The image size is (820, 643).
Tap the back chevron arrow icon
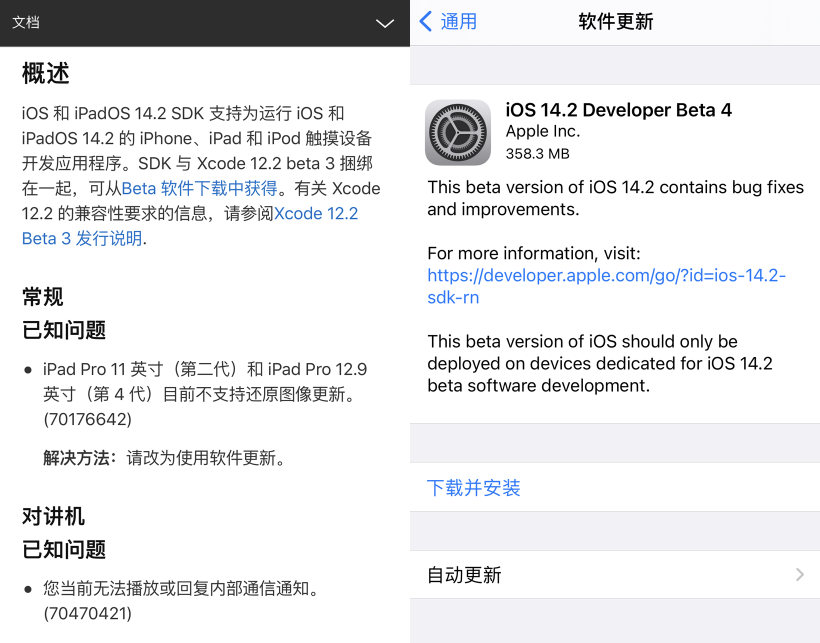tap(426, 22)
